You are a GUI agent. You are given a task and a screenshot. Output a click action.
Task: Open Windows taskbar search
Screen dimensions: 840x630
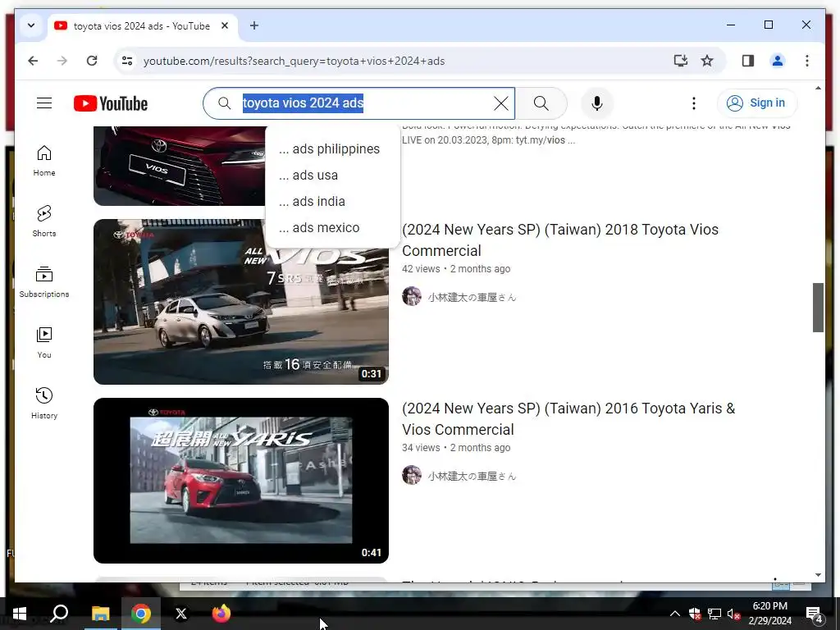point(59,614)
